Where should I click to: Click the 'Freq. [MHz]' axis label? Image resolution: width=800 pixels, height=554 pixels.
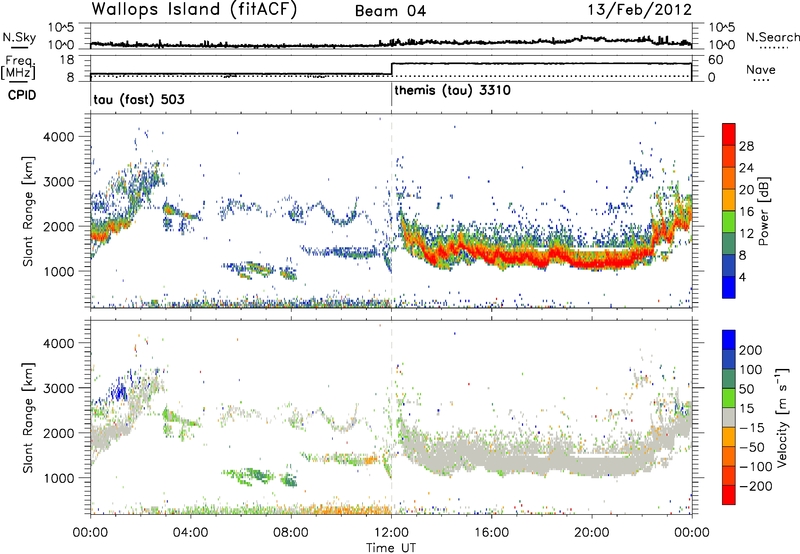pyautogui.click(x=19, y=67)
